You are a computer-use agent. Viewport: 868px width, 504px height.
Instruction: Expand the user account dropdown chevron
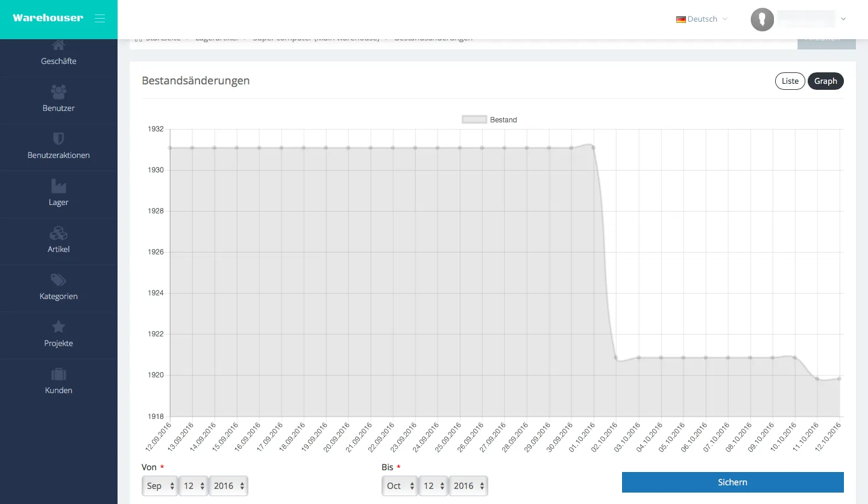tap(843, 19)
